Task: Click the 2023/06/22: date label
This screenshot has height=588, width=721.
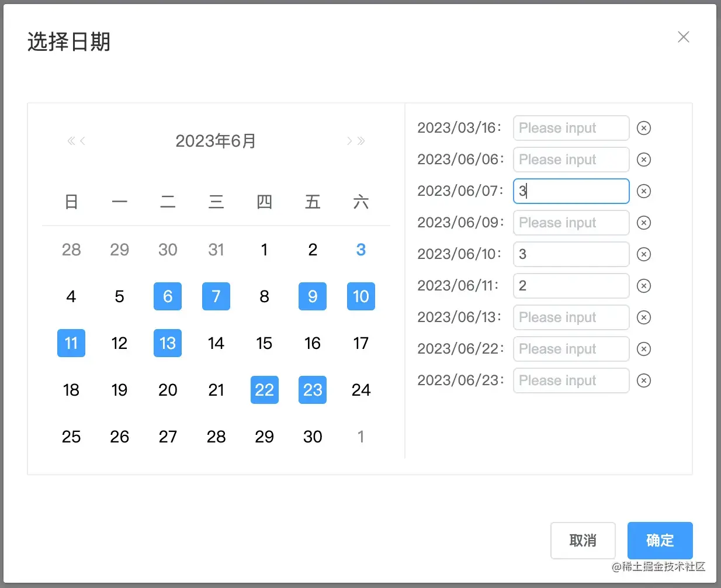Action: (460, 349)
